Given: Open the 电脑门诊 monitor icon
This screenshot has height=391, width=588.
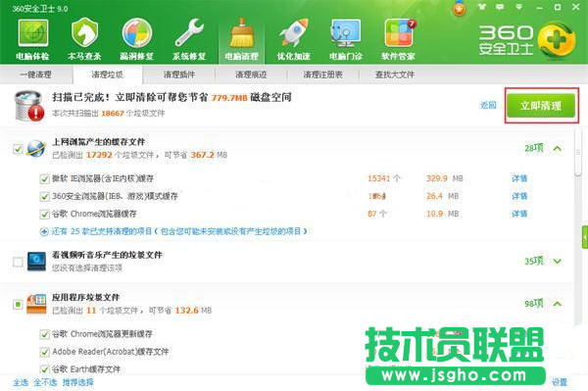Looking at the screenshot, I should pos(346,38).
